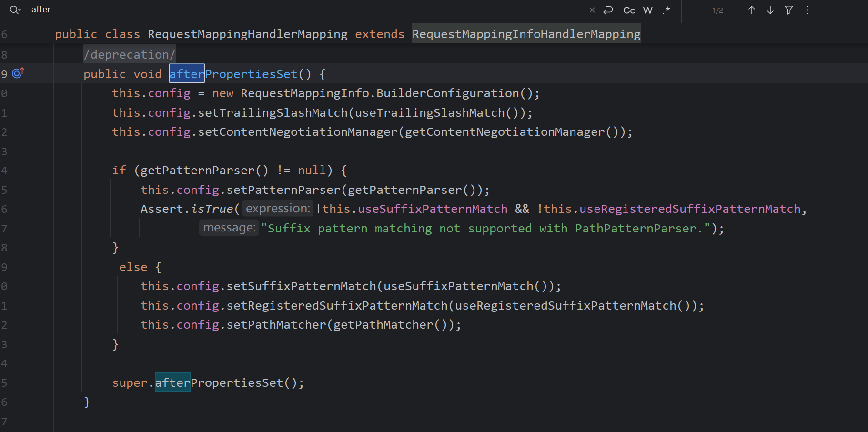The height and width of the screenshot is (432, 868).
Task: Click the "message:" parameter hint
Action: click(229, 228)
